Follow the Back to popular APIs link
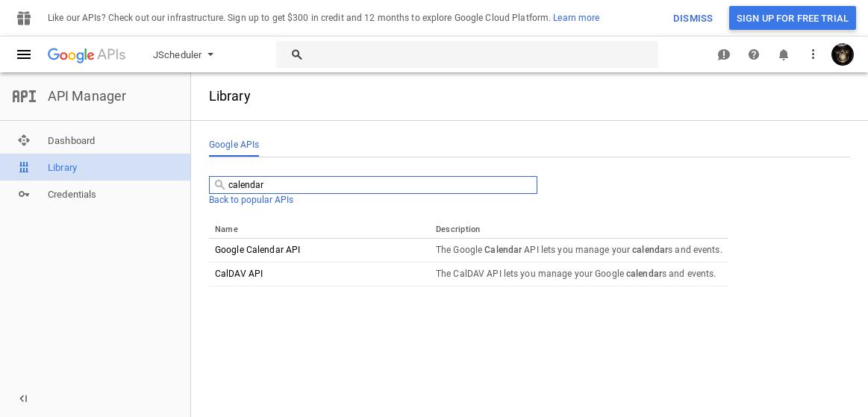868x417 pixels. (x=251, y=200)
